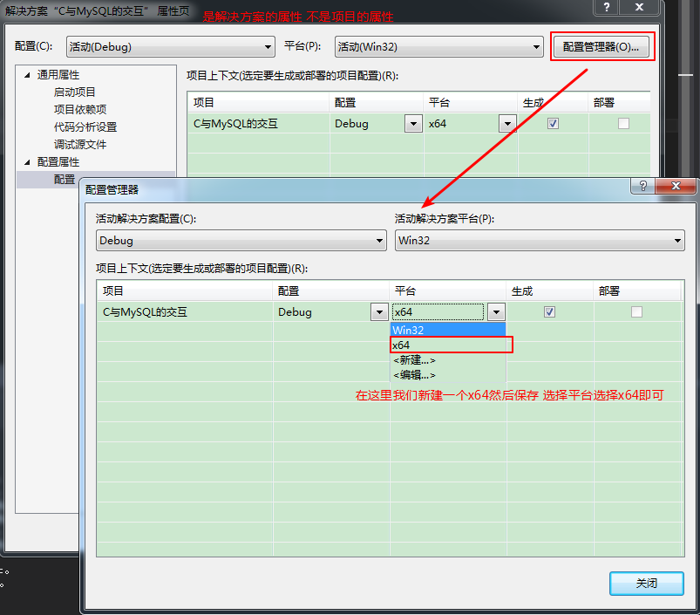This screenshot has width=700, height=615.
Task: Expand the 配置(C) 活动(Debug) dropdown
Action: click(x=171, y=47)
